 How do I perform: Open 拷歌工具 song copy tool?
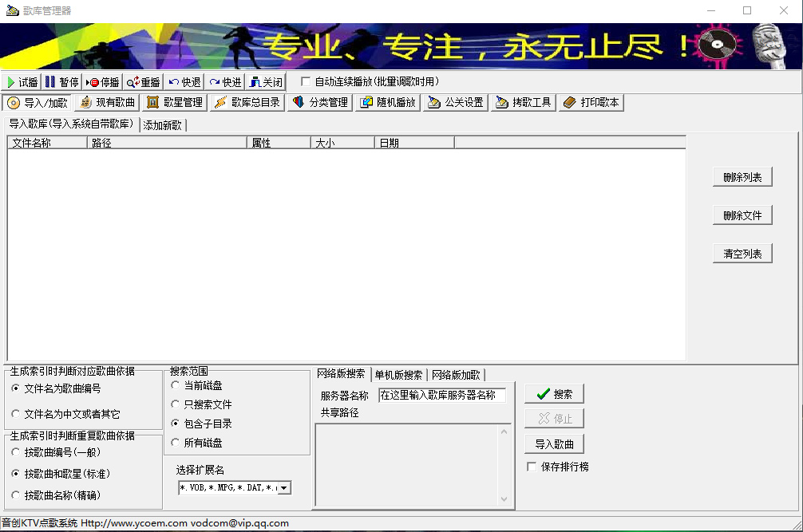tap(524, 103)
